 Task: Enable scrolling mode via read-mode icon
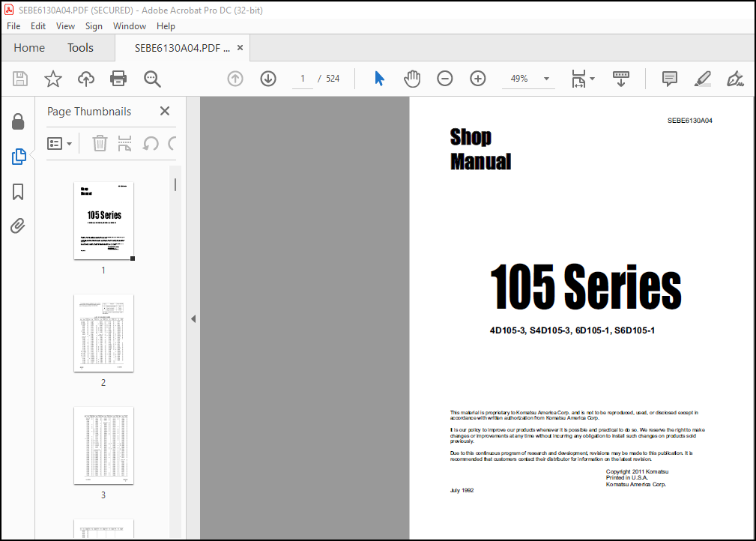[x=620, y=79]
